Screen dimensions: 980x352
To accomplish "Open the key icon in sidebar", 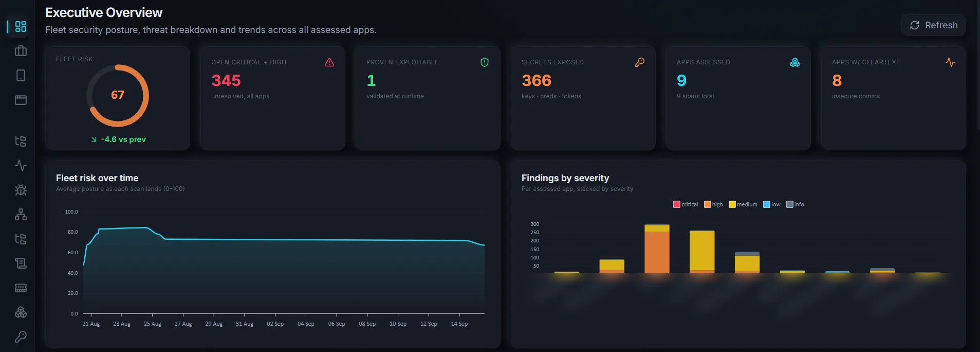I will (21, 337).
